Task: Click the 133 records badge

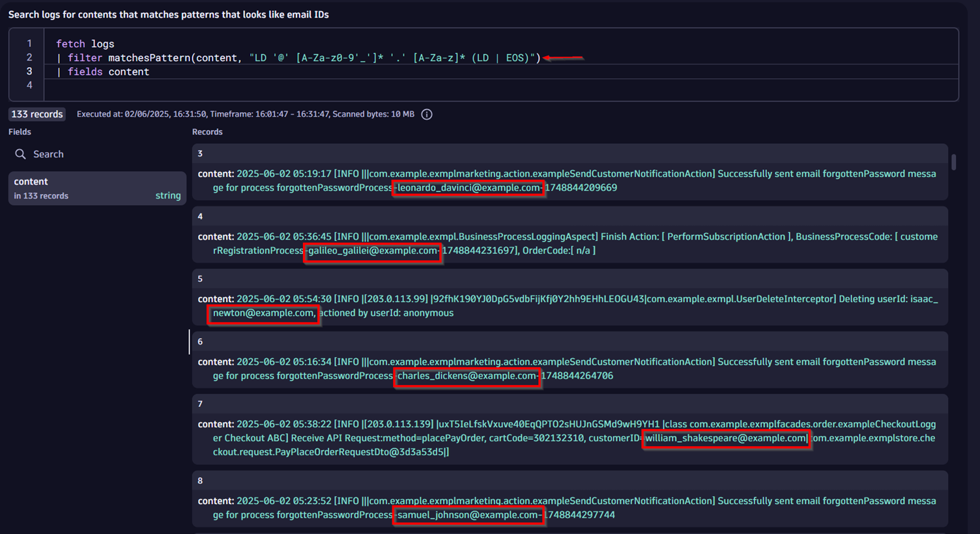Action: [37, 115]
